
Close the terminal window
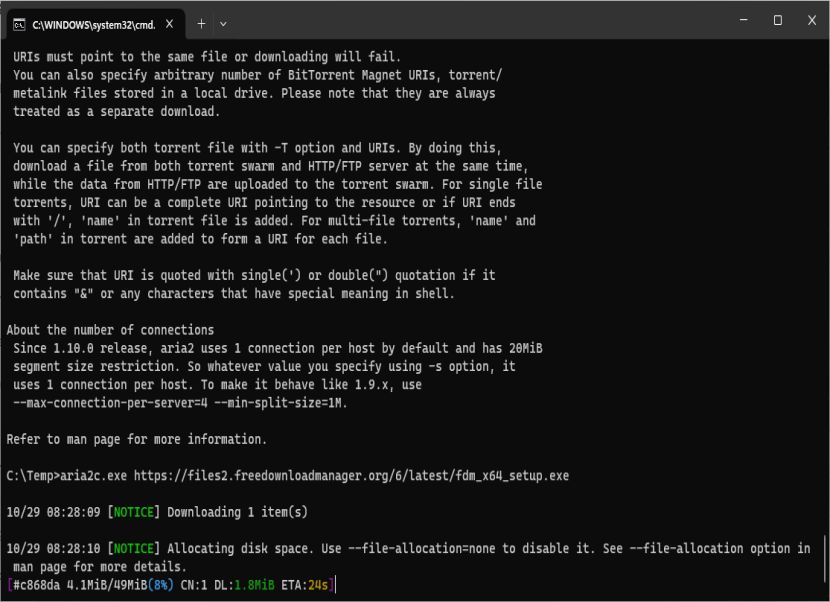click(x=812, y=20)
